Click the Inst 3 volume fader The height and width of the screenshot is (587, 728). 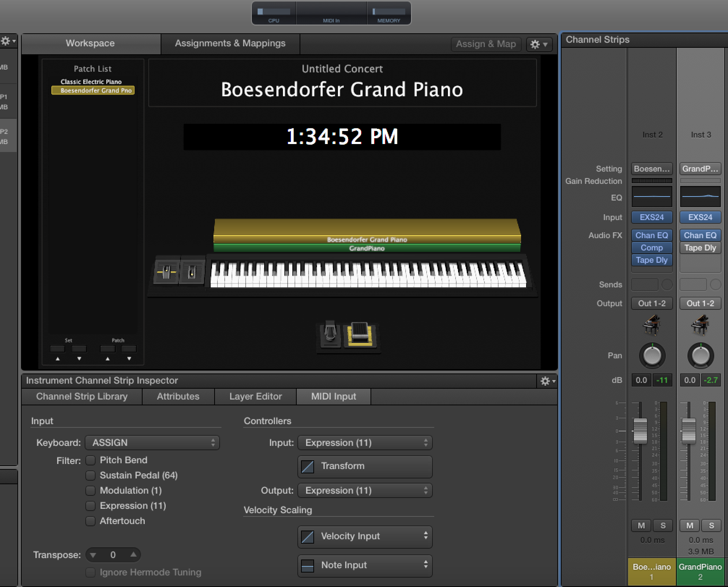coord(689,431)
